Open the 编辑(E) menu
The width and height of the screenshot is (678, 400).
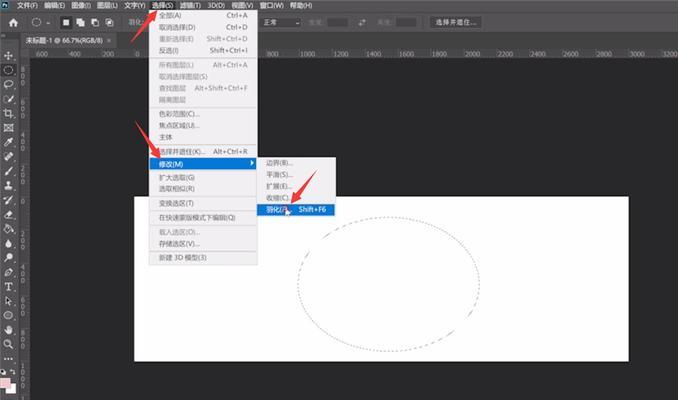coord(54,6)
